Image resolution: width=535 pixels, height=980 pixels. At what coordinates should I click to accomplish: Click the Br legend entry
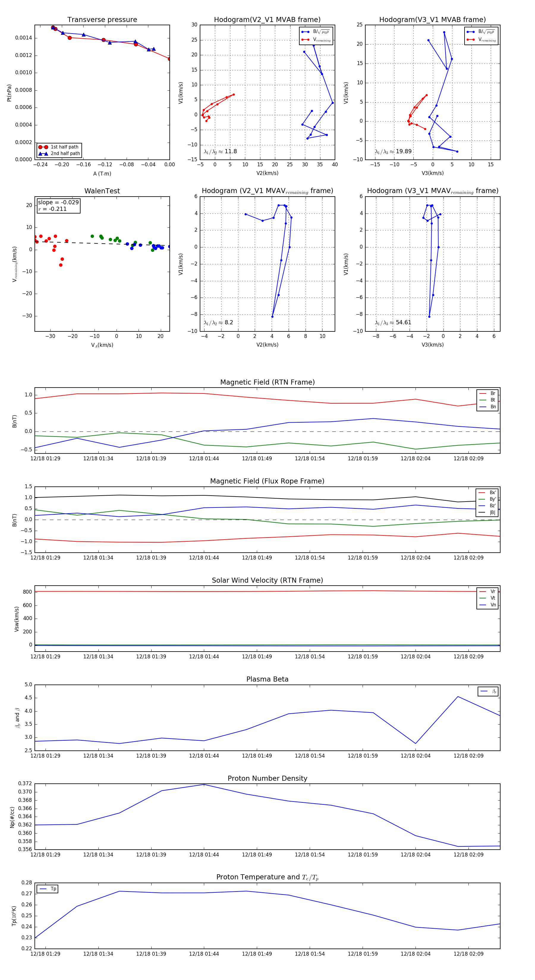click(487, 393)
